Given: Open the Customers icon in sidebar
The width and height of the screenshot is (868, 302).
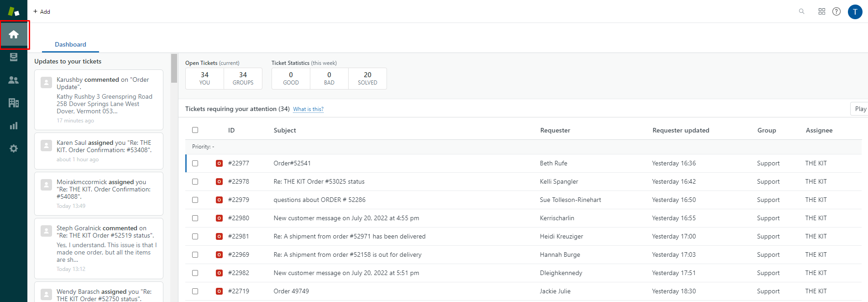Looking at the screenshot, I should pos(14,80).
